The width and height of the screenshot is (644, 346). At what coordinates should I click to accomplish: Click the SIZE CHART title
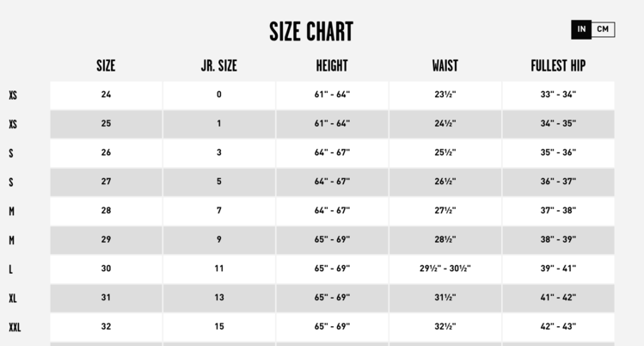tap(311, 32)
